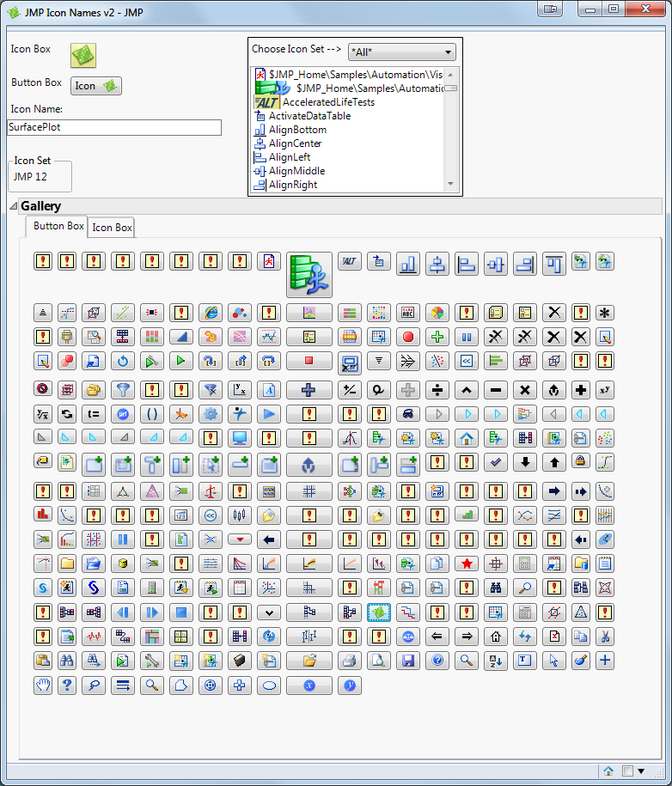Click the blue funnel filter icon button

(123, 390)
